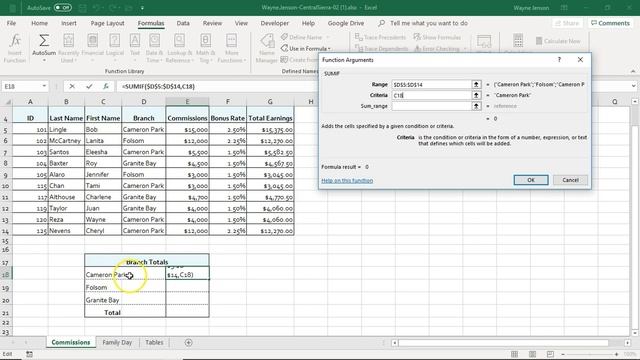
Task: Select the Folsom cell in Branch Totals
Action: [x=125, y=287]
